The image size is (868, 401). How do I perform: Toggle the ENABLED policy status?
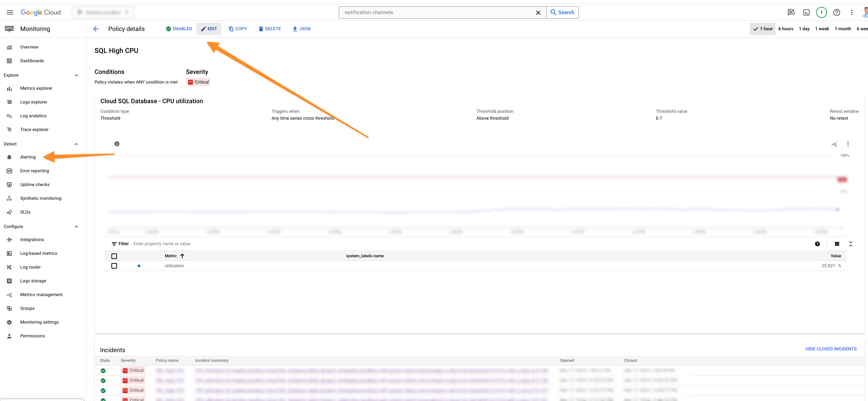[x=179, y=29]
